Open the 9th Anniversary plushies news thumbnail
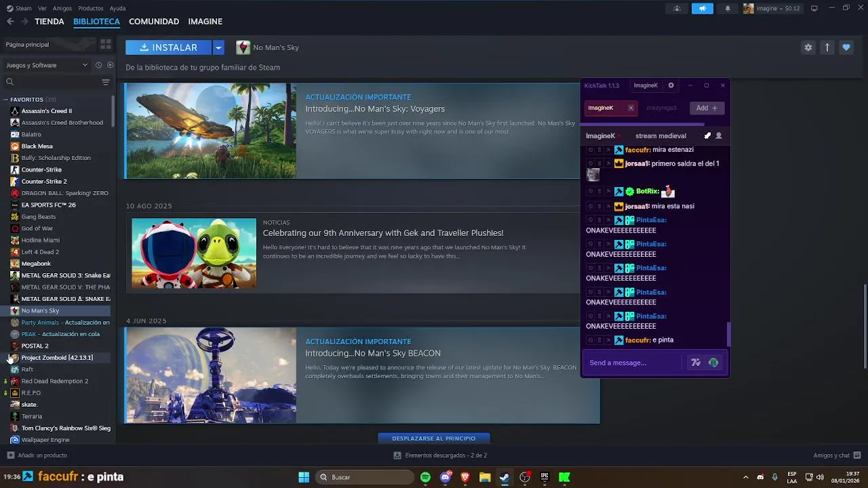Image resolution: width=868 pixels, height=488 pixels. [x=194, y=253]
